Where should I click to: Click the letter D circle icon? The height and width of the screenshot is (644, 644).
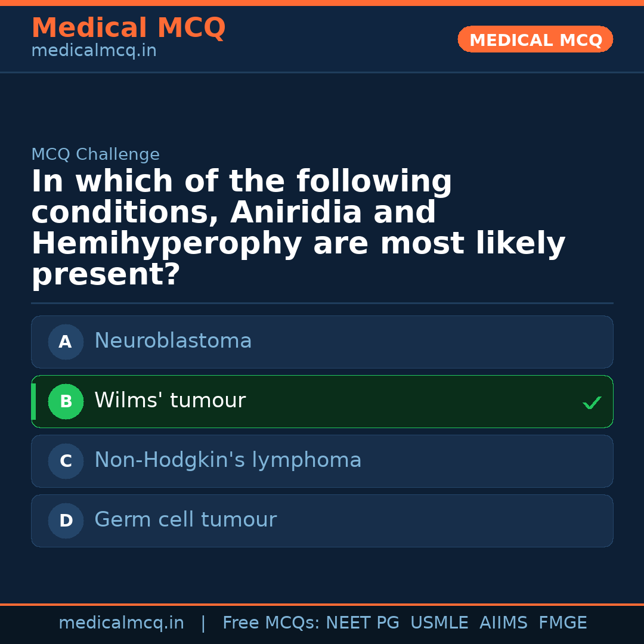tap(66, 521)
